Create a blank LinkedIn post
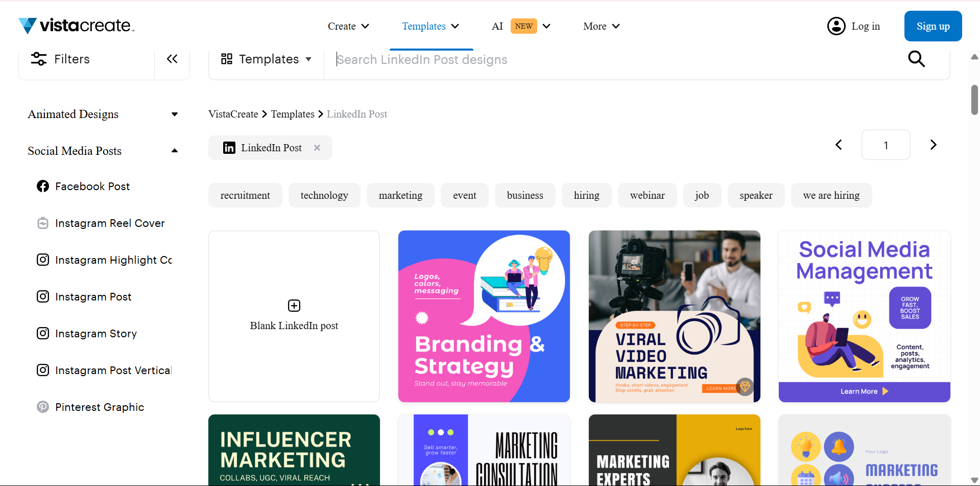The width and height of the screenshot is (980, 486). pos(294,316)
